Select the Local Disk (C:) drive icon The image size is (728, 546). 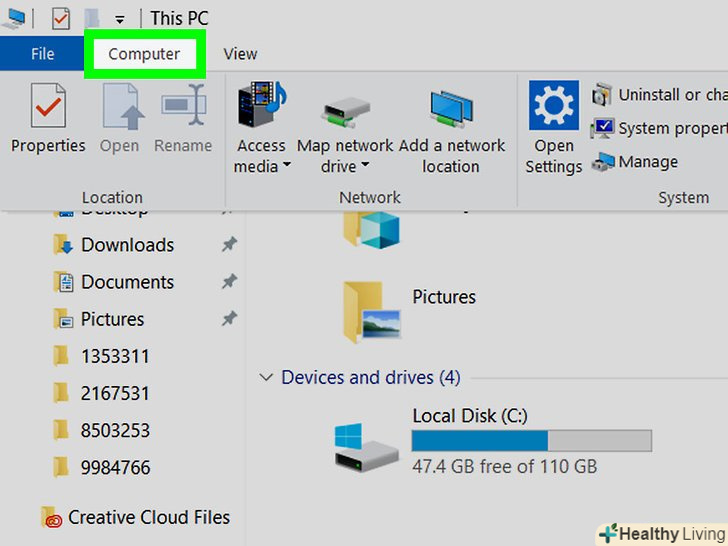[x=366, y=447]
